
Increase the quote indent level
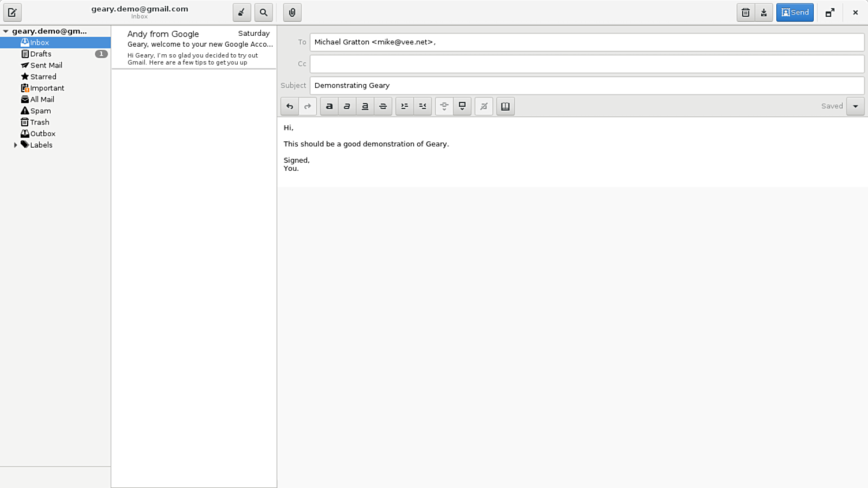(405, 106)
